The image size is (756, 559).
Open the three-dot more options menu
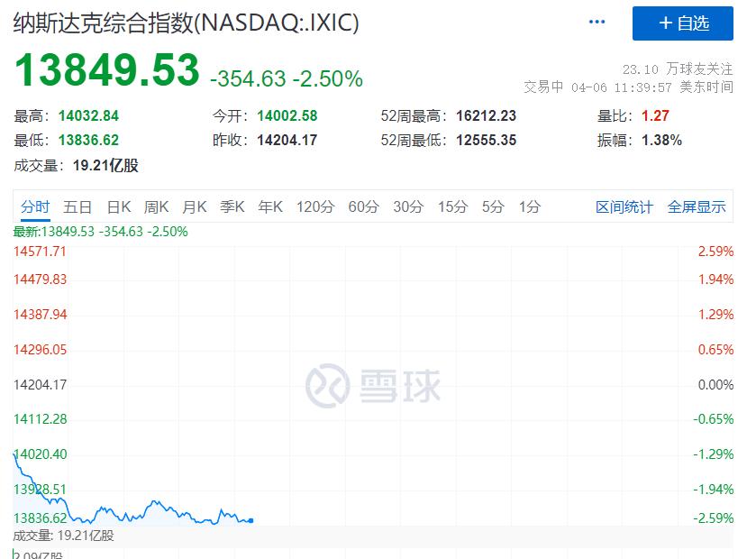pyautogui.click(x=597, y=22)
